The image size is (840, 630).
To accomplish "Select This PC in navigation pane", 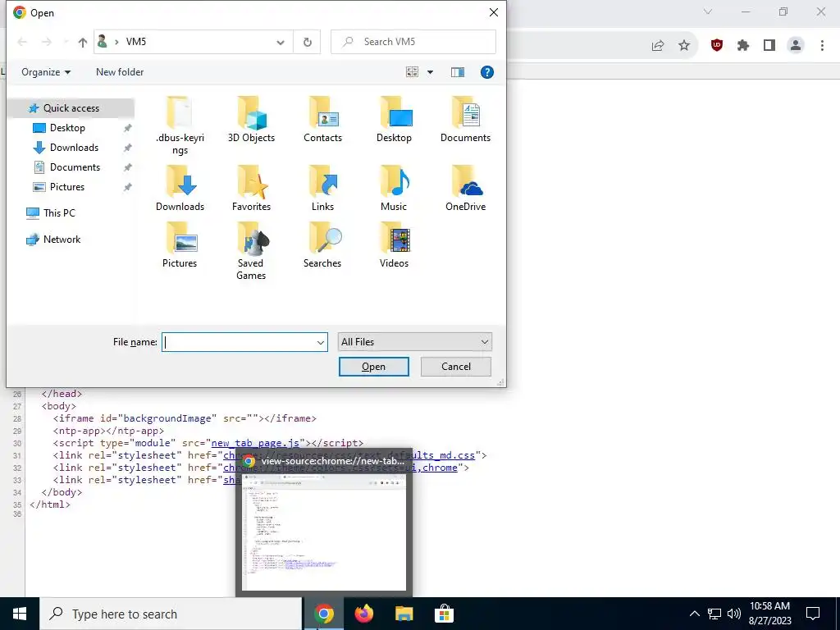I will tap(59, 212).
